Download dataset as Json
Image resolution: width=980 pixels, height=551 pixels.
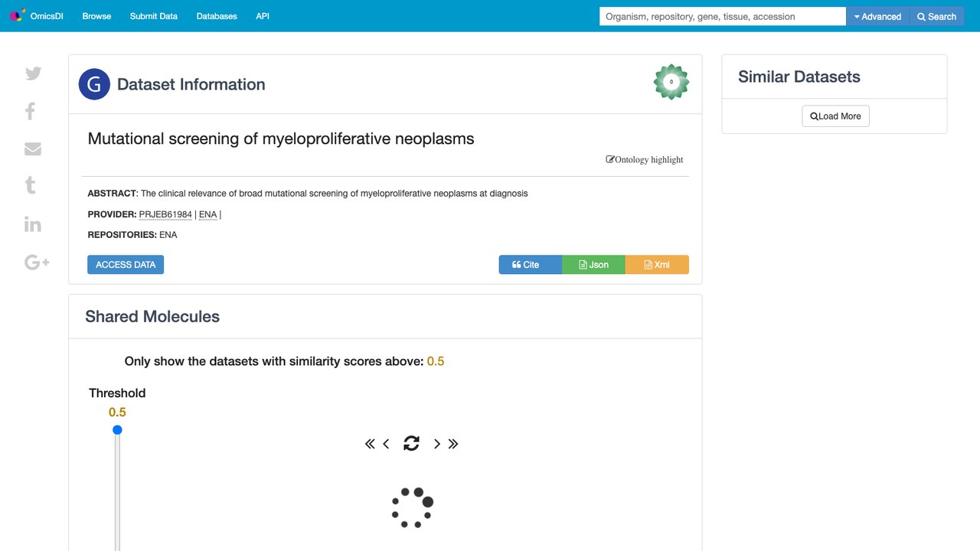(x=593, y=265)
